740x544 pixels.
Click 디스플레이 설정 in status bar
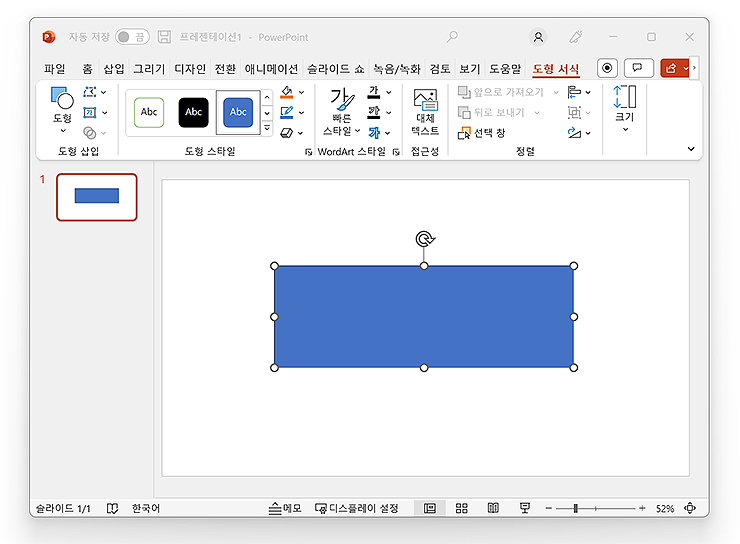pyautogui.click(x=357, y=508)
